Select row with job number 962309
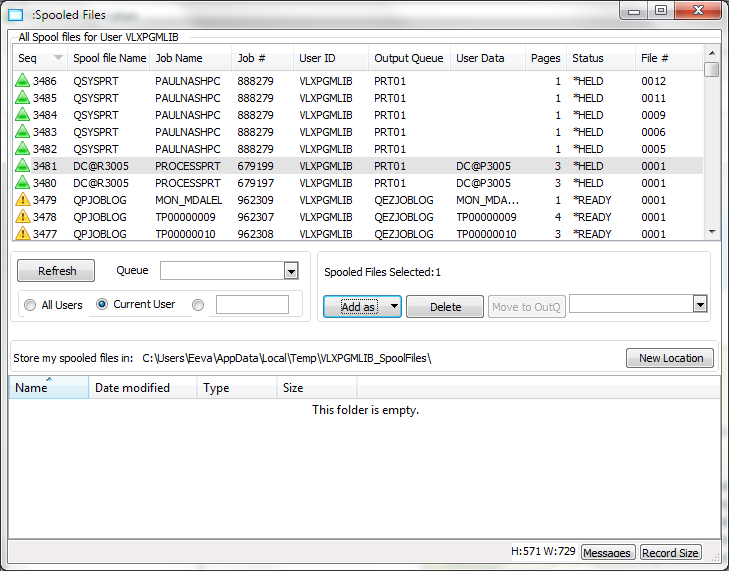729x571 pixels. 358,200
